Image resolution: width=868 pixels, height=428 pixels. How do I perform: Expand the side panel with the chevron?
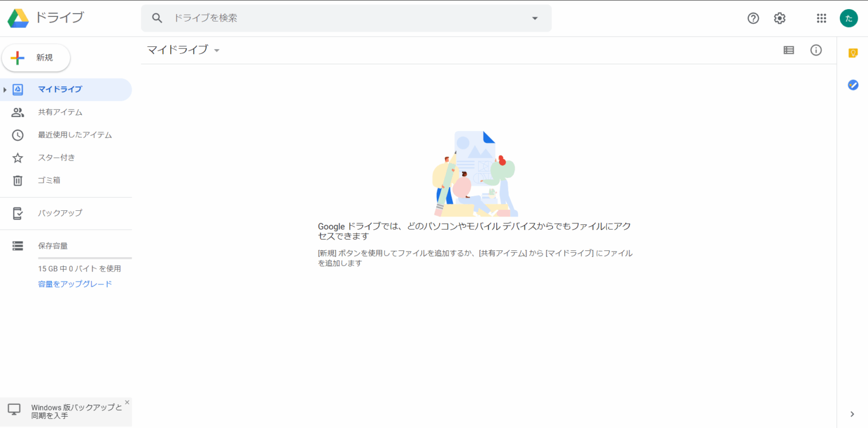point(852,414)
